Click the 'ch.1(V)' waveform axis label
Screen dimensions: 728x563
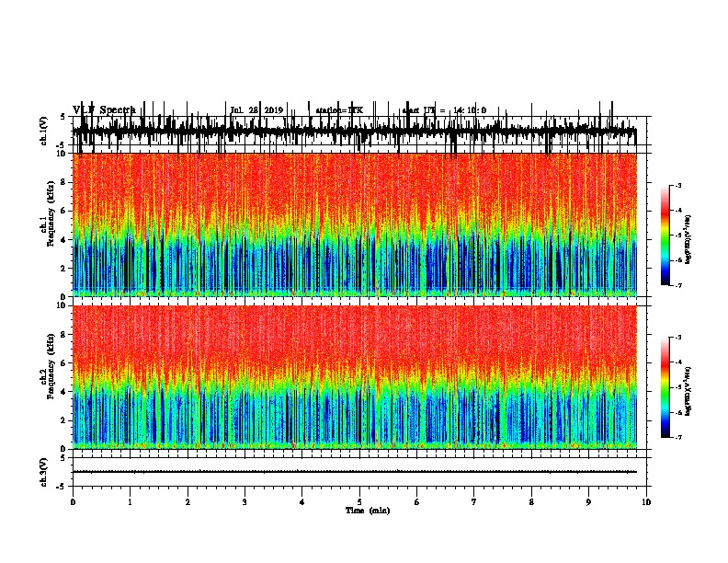43,131
